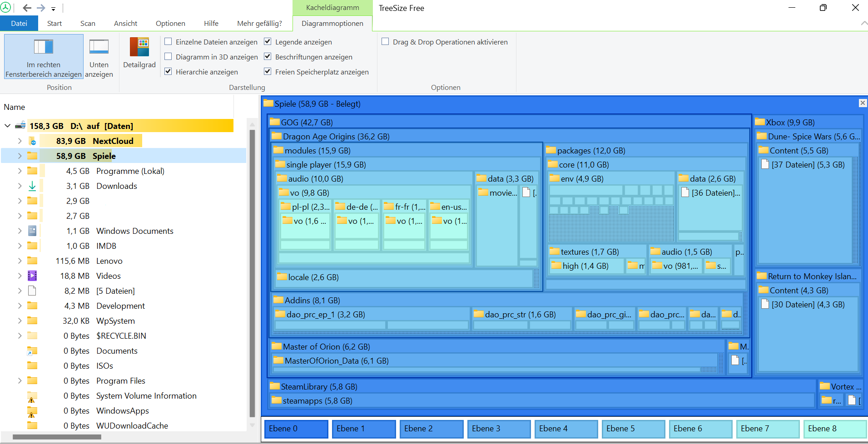The image size is (868, 444).
Task: Click the WindowsApps warning folder icon
Action: click(32, 411)
